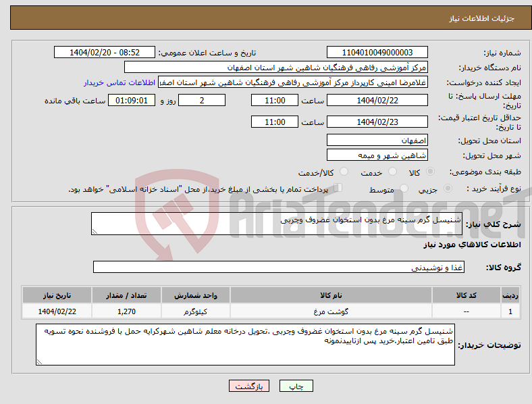Click the شهر محل تحویل field

click(377, 155)
